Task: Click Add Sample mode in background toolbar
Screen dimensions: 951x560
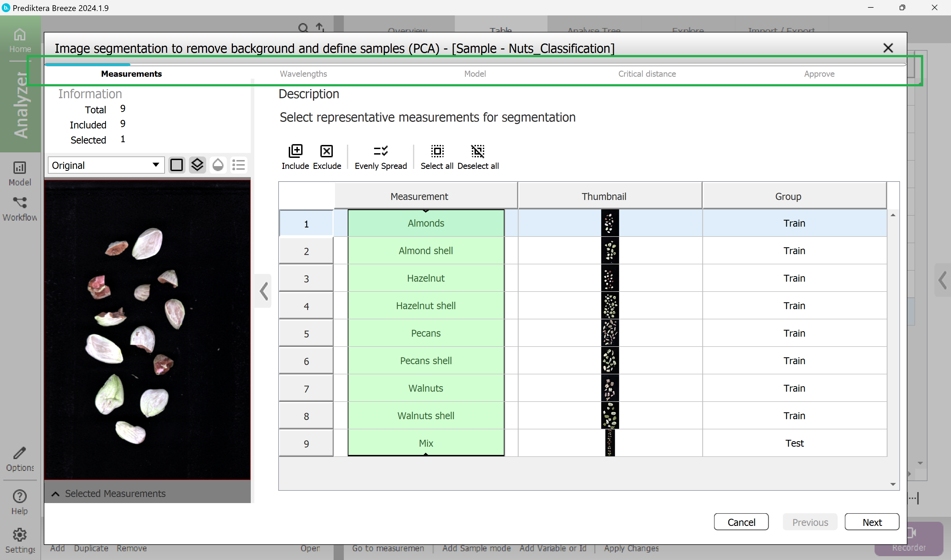Action: tap(476, 548)
